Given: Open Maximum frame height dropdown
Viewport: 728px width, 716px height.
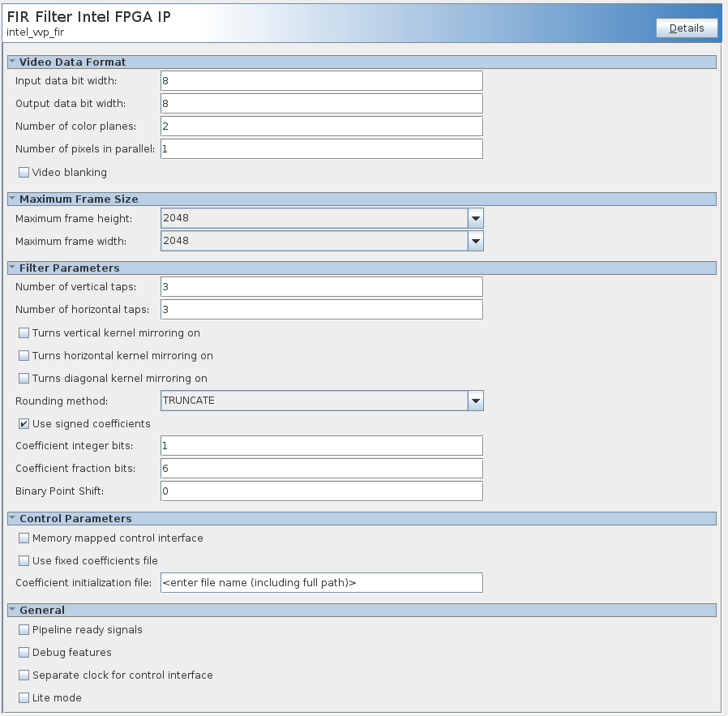Looking at the screenshot, I should 476,218.
